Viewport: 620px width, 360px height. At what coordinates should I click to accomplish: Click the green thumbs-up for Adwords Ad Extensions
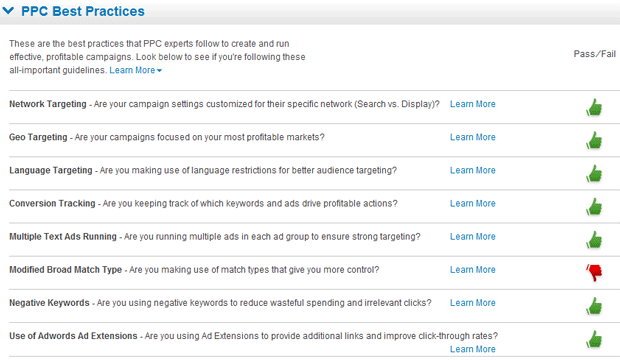[x=594, y=339]
